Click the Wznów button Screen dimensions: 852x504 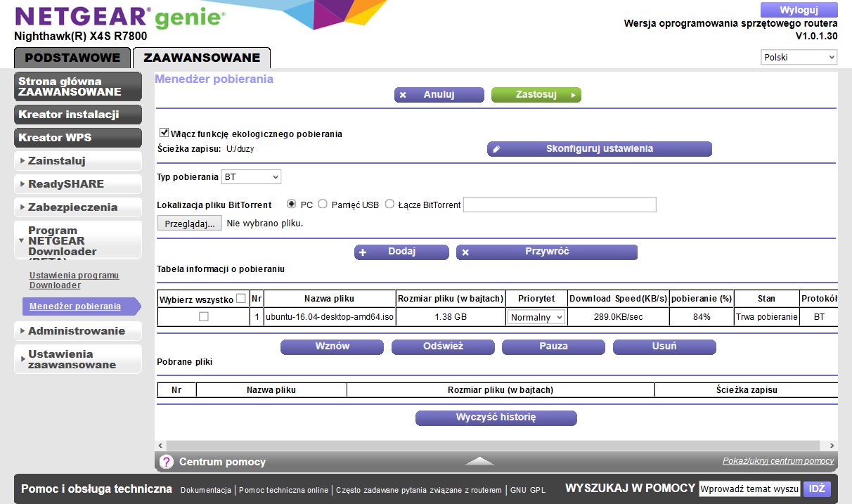click(x=332, y=347)
